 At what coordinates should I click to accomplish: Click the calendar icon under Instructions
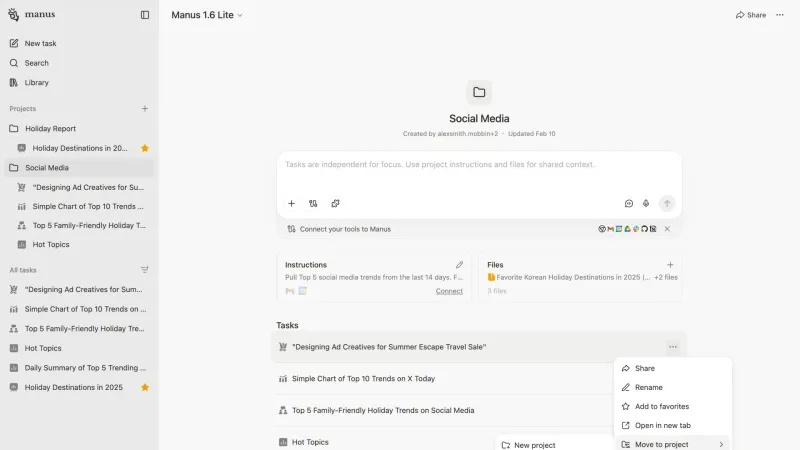coord(303,291)
